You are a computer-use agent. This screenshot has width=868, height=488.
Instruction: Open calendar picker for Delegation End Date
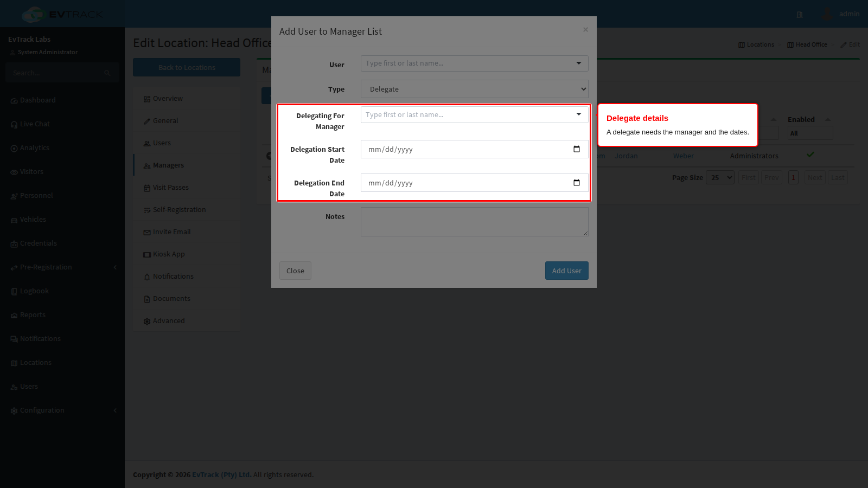(x=577, y=183)
